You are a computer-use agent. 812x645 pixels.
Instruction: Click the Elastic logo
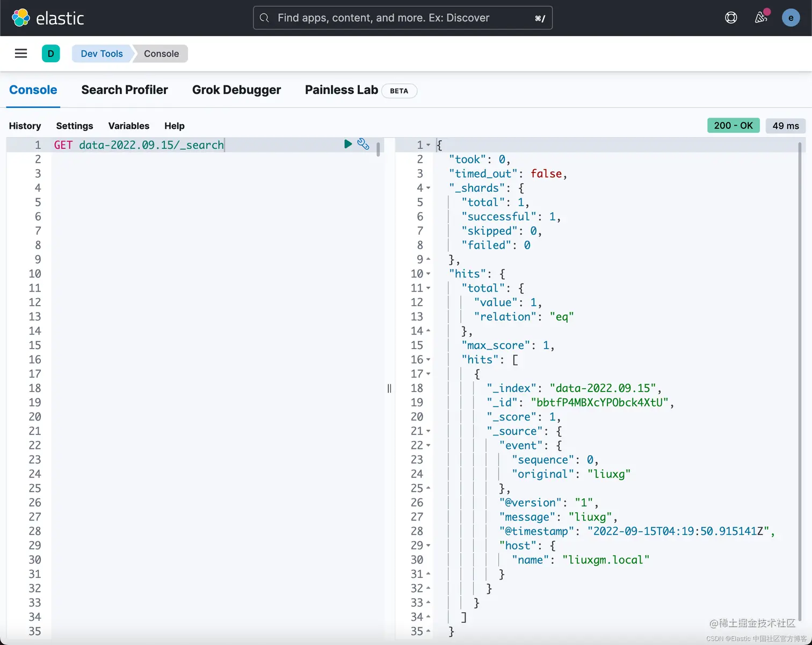click(x=47, y=18)
